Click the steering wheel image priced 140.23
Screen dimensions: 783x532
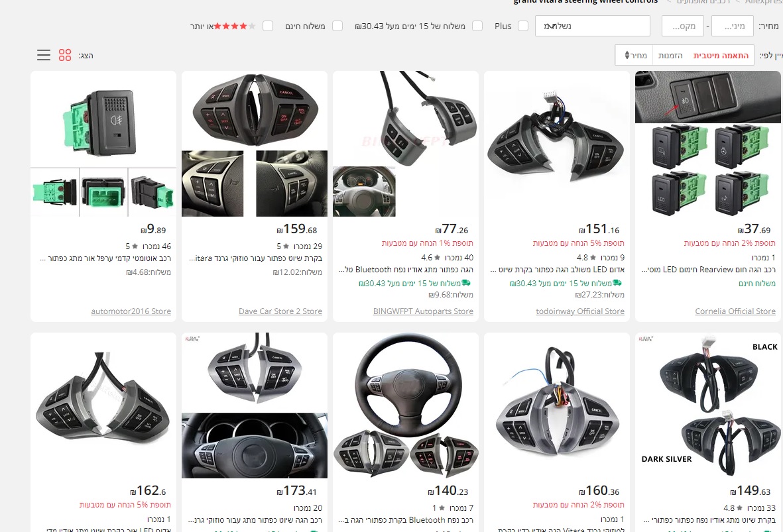pos(405,405)
